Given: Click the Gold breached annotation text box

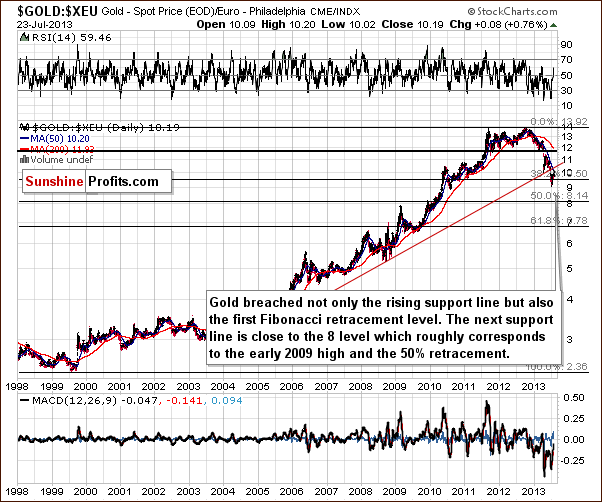Looking at the screenshot, I should pos(384,327).
